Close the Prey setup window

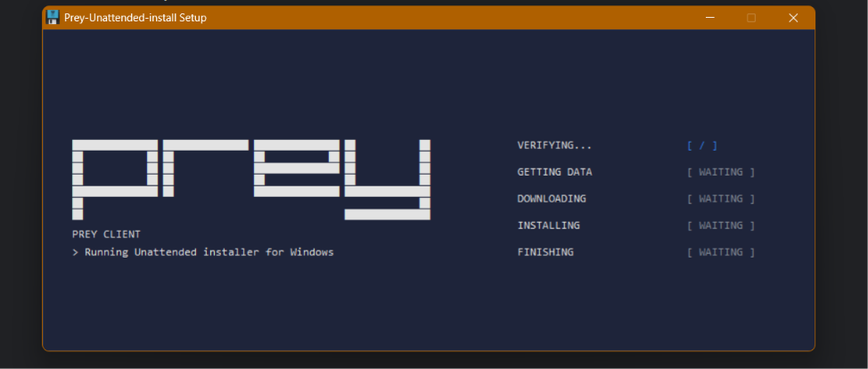pos(793,18)
